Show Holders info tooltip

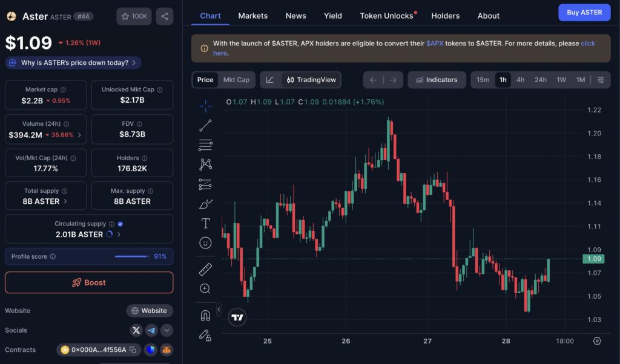point(144,158)
